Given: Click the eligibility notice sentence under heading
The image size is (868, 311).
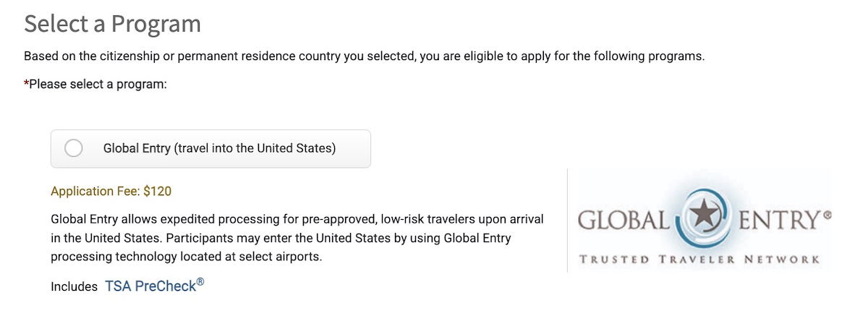Looking at the screenshot, I should tap(364, 56).
